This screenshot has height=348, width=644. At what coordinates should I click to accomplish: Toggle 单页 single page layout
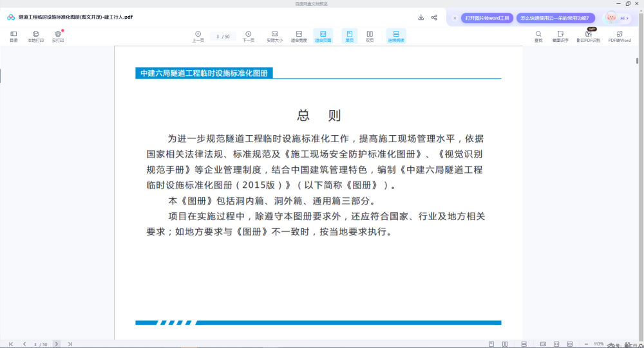(x=350, y=36)
